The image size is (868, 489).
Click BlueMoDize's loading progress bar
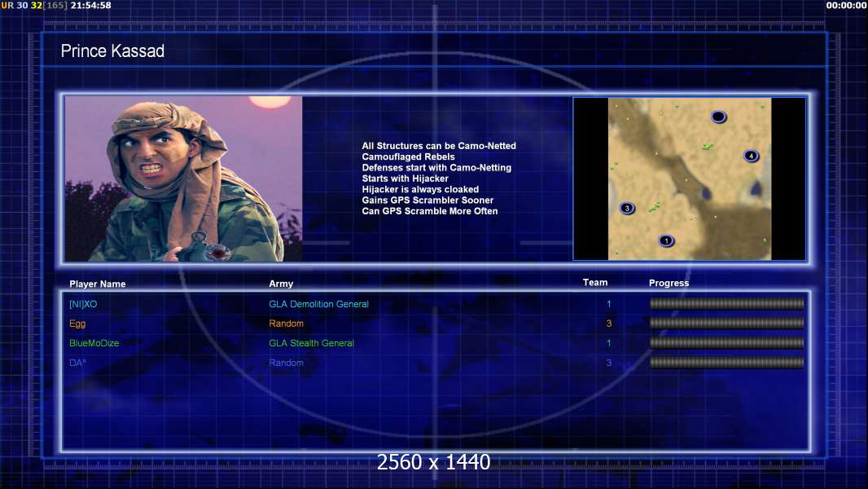click(x=727, y=343)
